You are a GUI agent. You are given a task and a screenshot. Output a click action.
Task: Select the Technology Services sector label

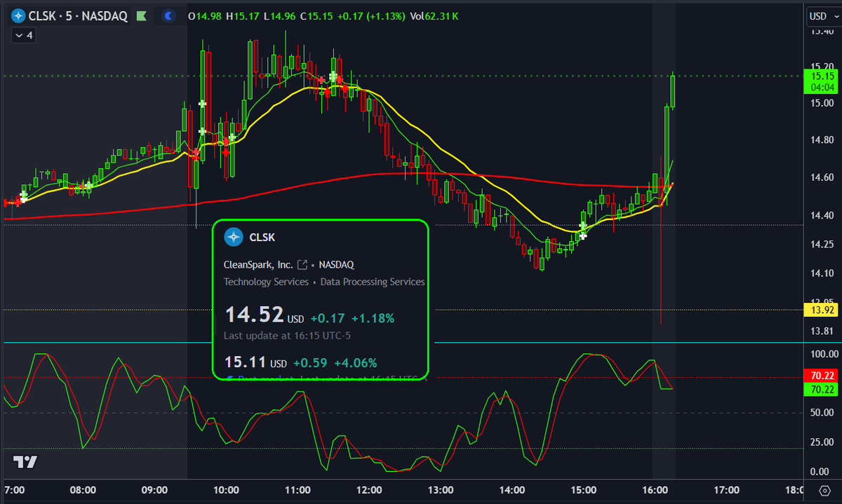pos(266,282)
